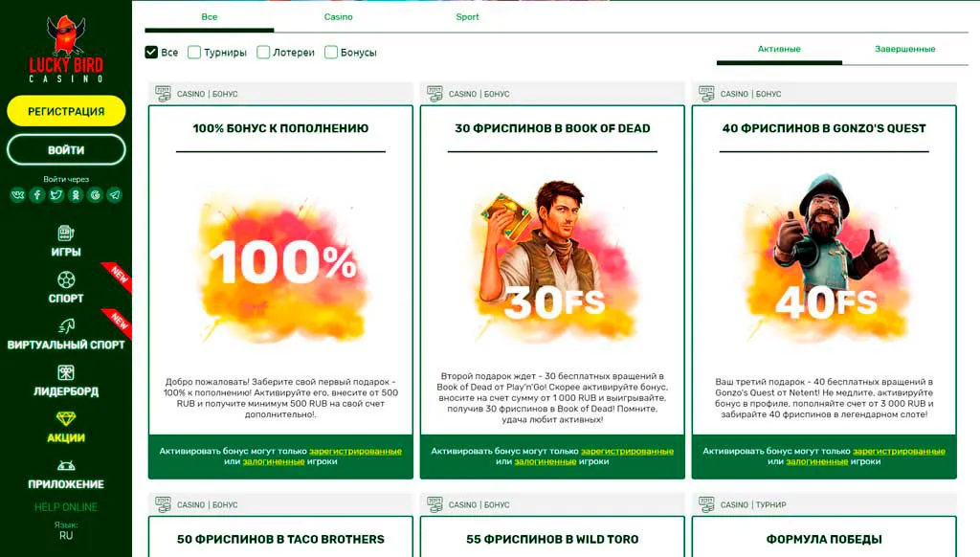The image size is (980, 557).
Task: Switch to the Sport tab
Action: point(467,17)
